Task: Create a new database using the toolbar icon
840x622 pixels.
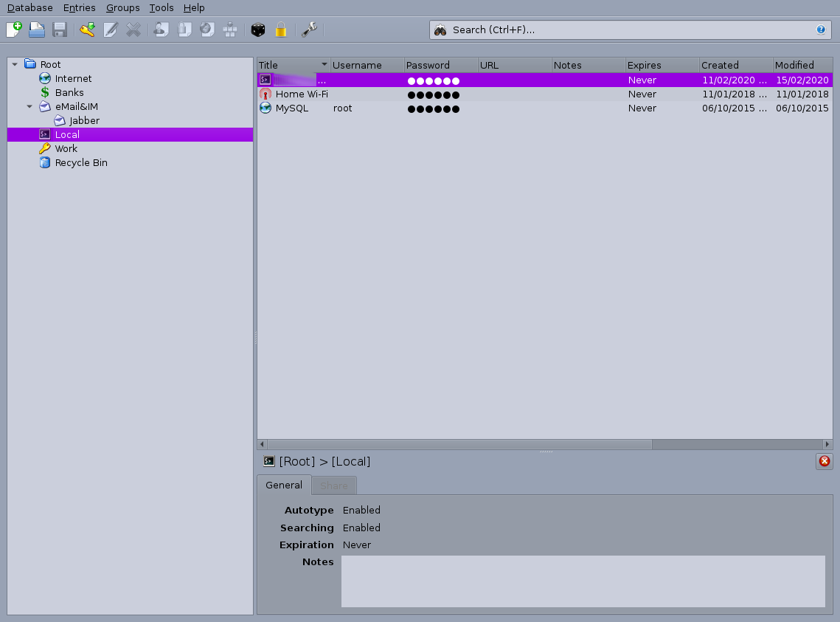Action: pos(13,30)
